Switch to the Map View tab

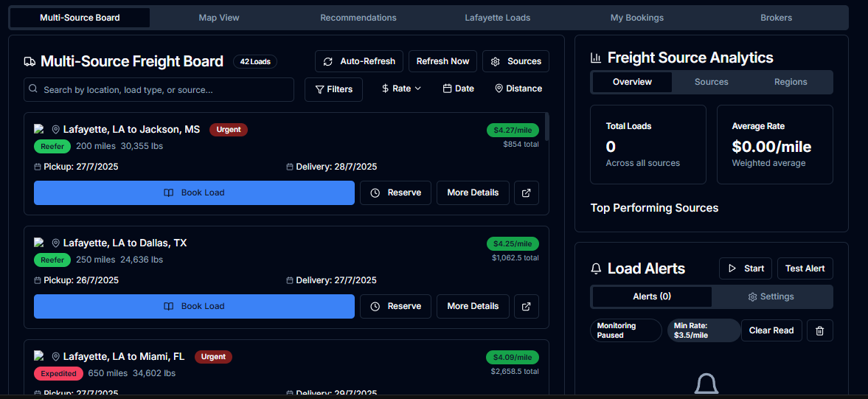pos(219,18)
